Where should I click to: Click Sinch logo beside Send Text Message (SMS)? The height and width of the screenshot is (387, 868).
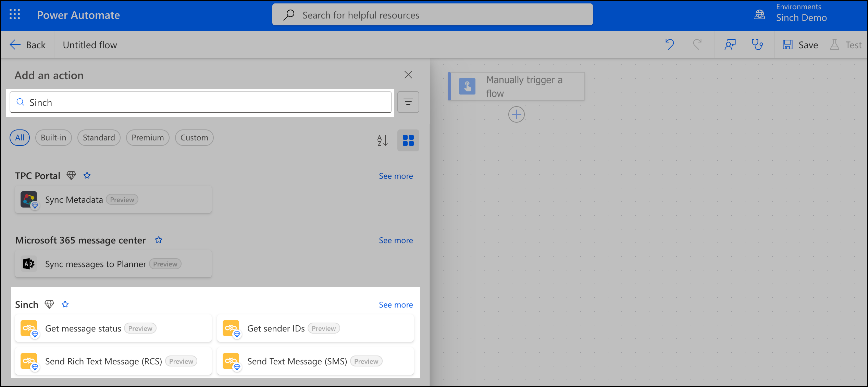(x=231, y=361)
